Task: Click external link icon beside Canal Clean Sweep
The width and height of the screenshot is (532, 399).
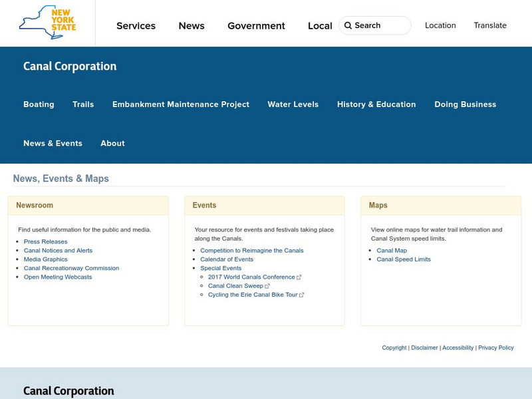Action: [x=267, y=286]
